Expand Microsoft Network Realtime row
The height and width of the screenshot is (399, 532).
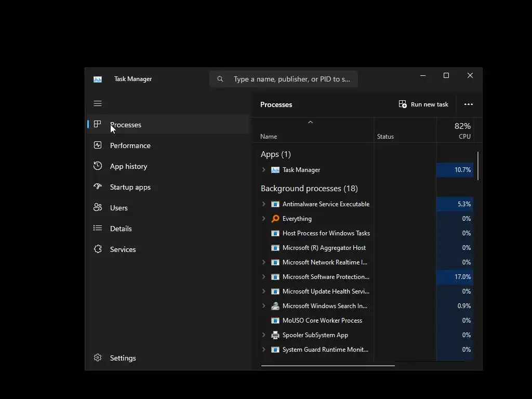[263, 262]
